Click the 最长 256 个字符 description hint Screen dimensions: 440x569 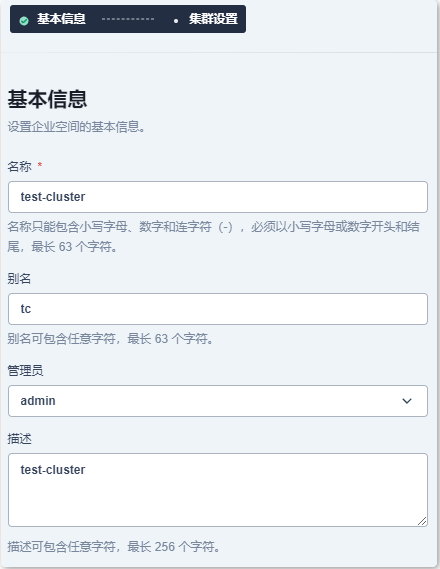[114, 546]
